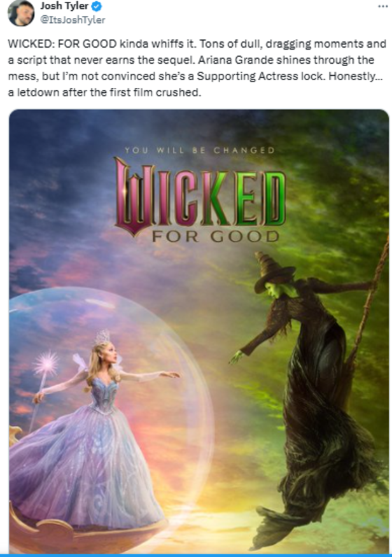392x557 pixels.
Task: Click Glinda's silver crown
Action: [102, 337]
